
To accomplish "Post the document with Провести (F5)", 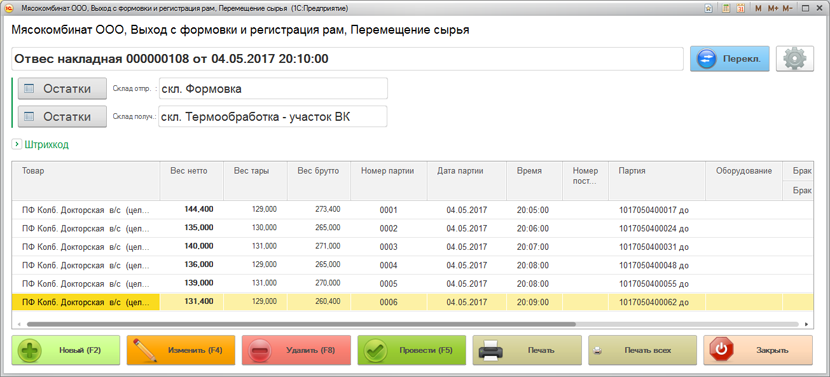I will [411, 350].
